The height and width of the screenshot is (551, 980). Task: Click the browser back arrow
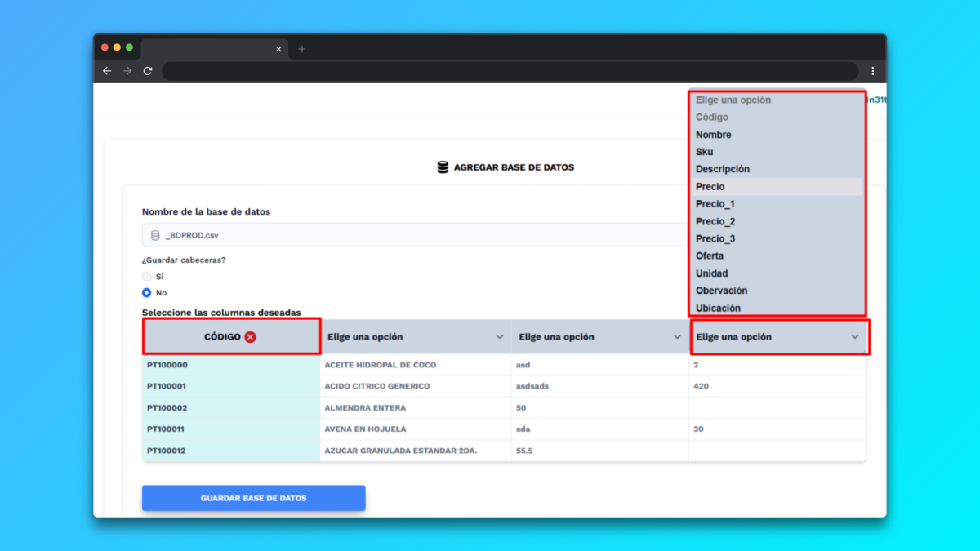(107, 71)
